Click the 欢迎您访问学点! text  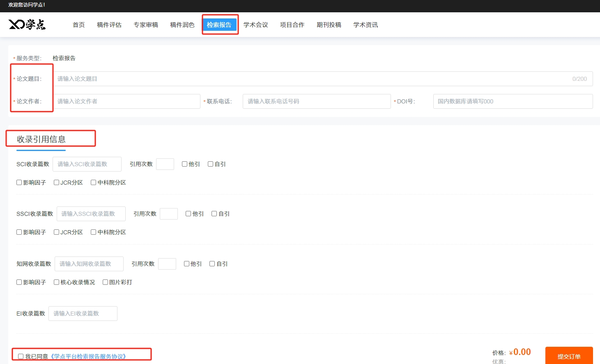[27, 5]
